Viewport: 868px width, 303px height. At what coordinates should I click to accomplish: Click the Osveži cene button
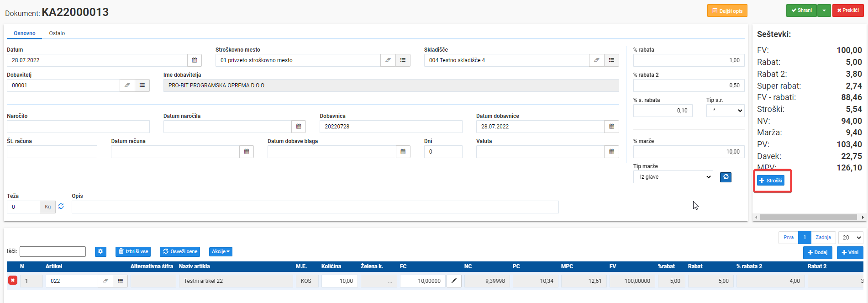click(x=180, y=251)
